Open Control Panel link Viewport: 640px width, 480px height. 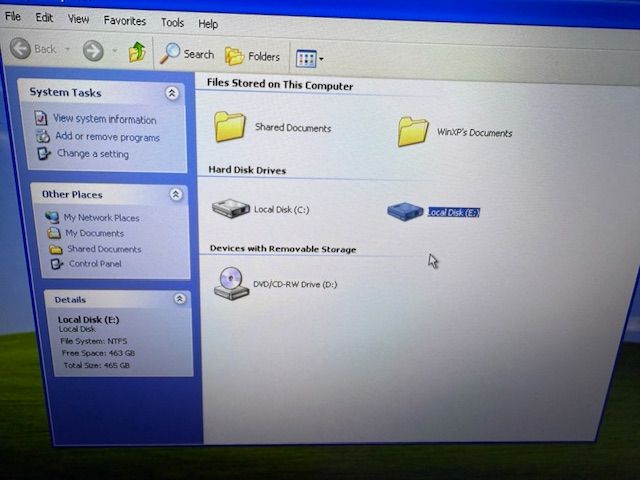tap(95, 264)
